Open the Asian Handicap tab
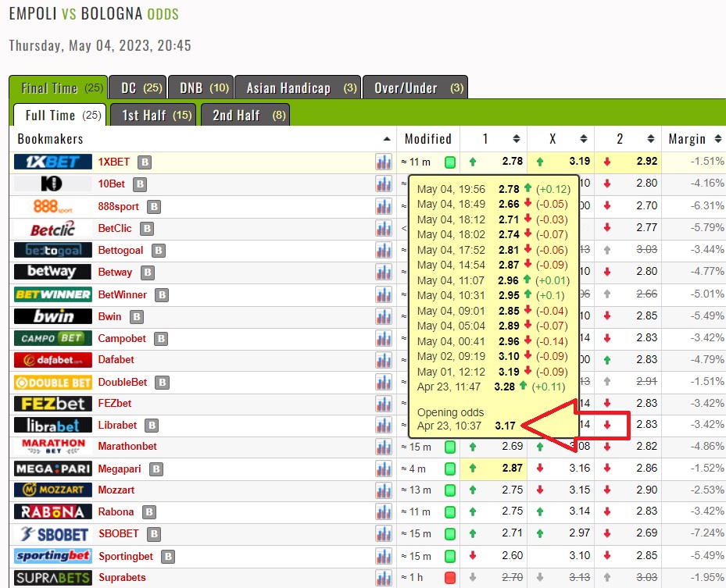 [298, 88]
